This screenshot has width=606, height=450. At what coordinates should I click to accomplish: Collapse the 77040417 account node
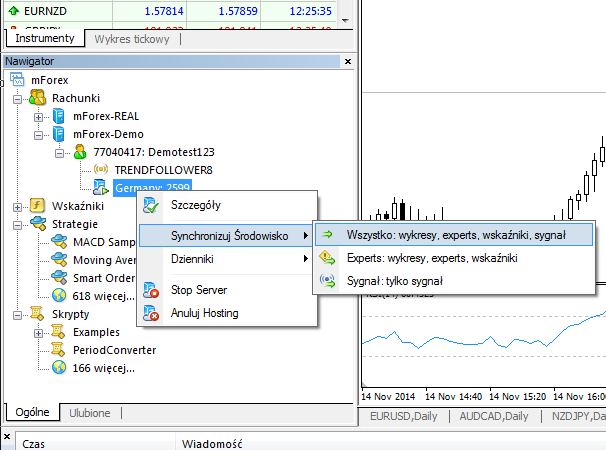point(59,153)
